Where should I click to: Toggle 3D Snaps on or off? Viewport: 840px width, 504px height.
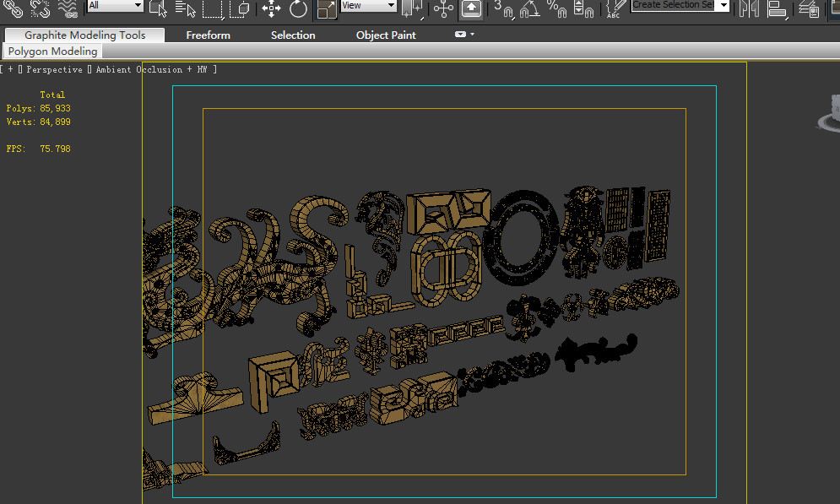tap(503, 8)
